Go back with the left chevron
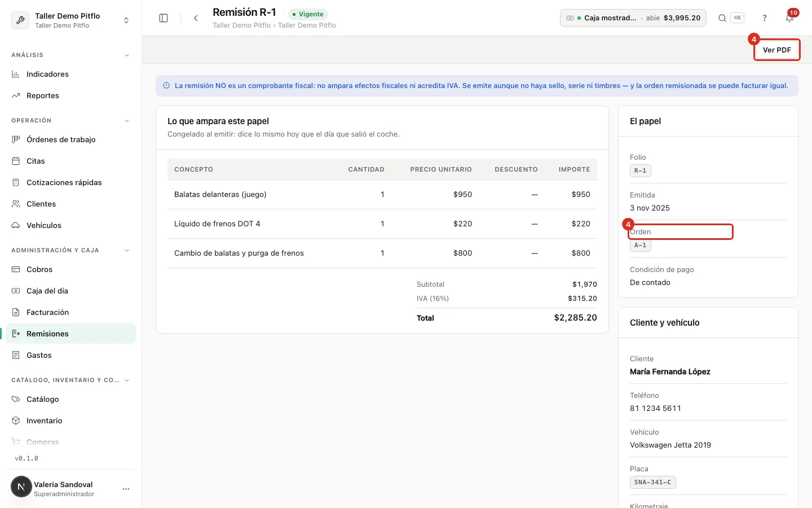812x508 pixels. (196, 18)
